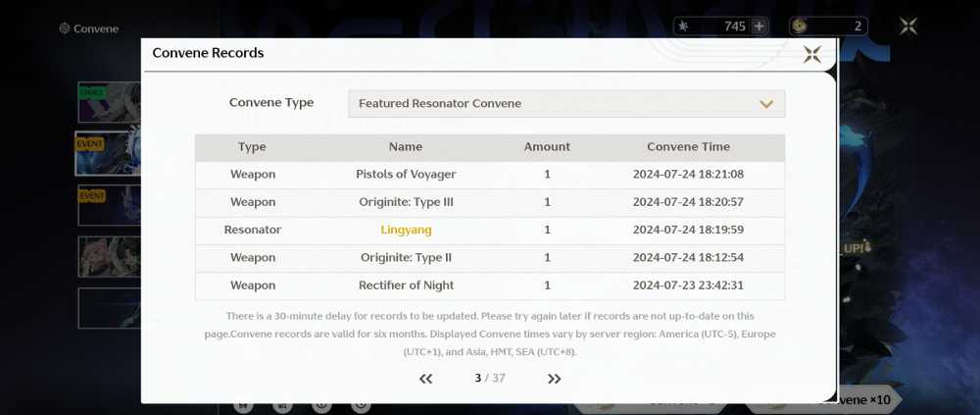Screen dimensions: 980x415
Task: Open the Convene Type dropdown
Action: (x=566, y=103)
